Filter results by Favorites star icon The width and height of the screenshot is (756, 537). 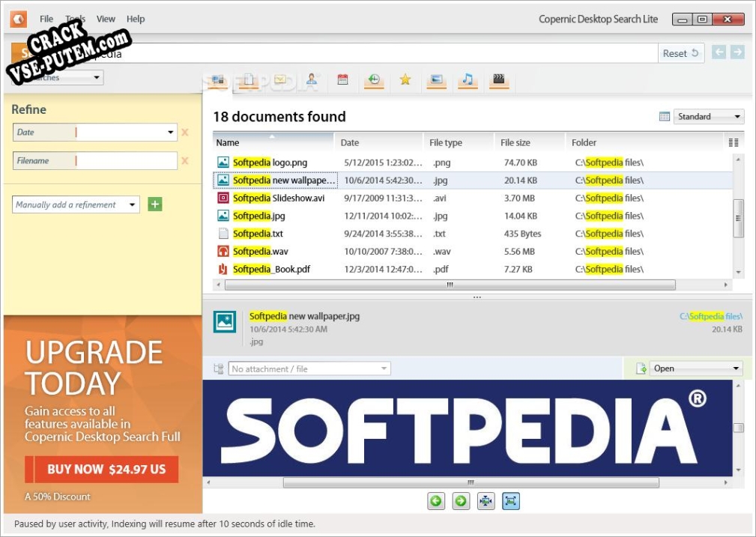405,80
